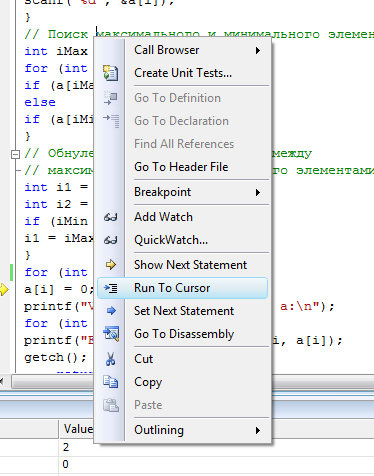Click the Run To Cursor icon
Viewport: 374px width, 476px height.
click(110, 288)
